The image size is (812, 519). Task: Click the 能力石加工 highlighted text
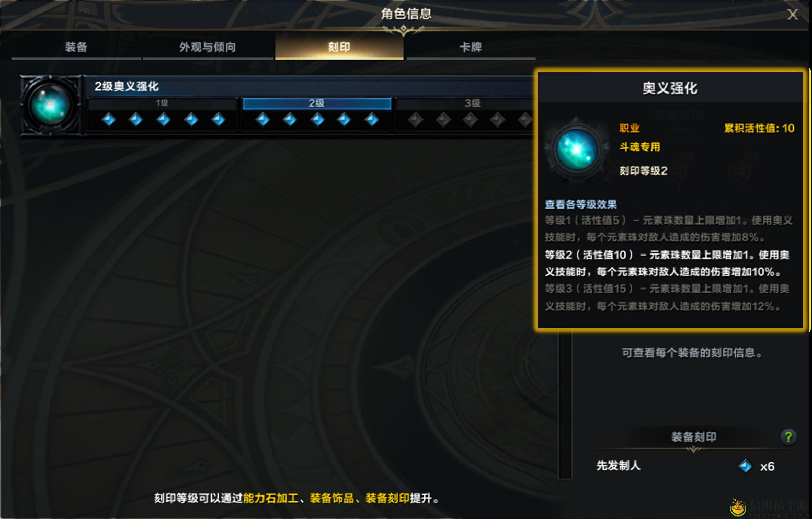click(271, 499)
